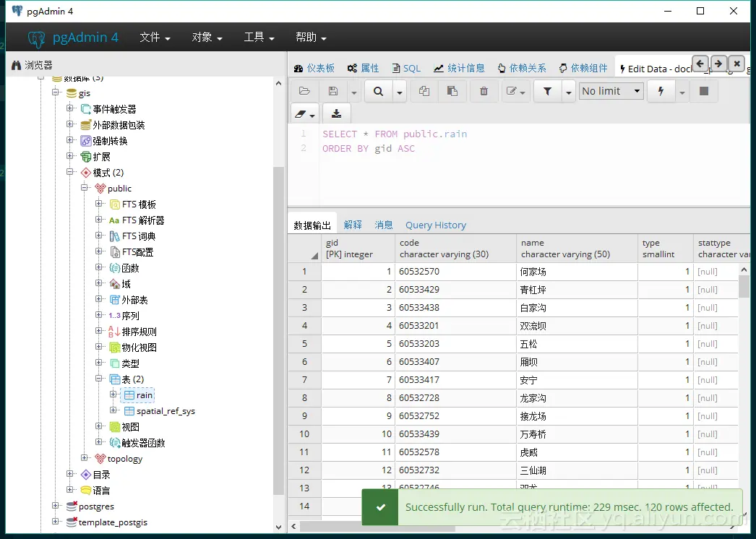Run the query with the lightning execute icon
Screen dimensions: 756x539
pos(662,90)
